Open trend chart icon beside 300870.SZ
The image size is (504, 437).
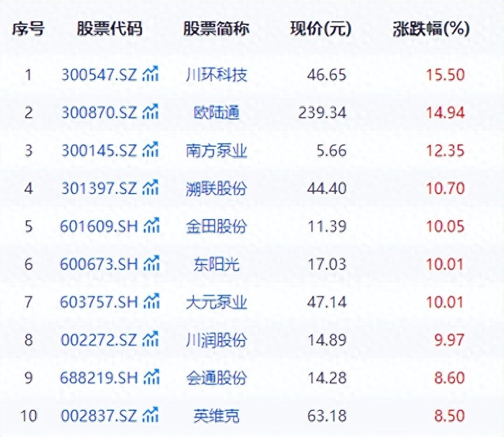pyautogui.click(x=151, y=113)
